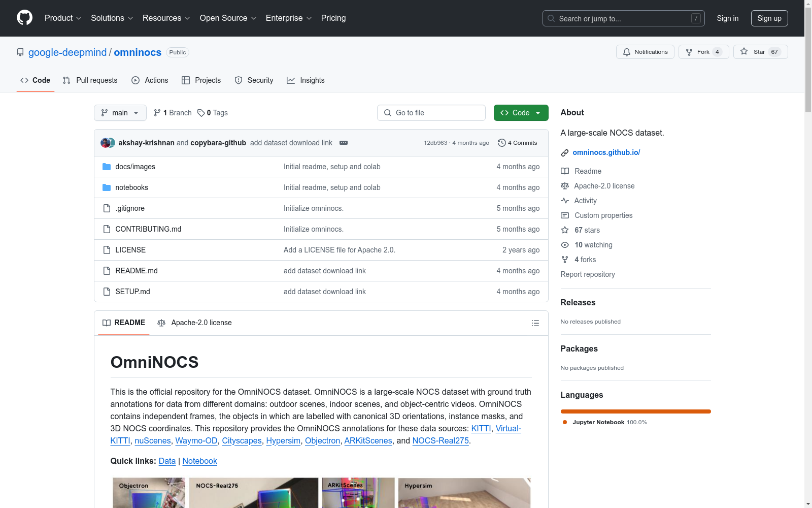The height and width of the screenshot is (508, 812).
Task: Click the Custom properties icon
Action: click(x=565, y=215)
